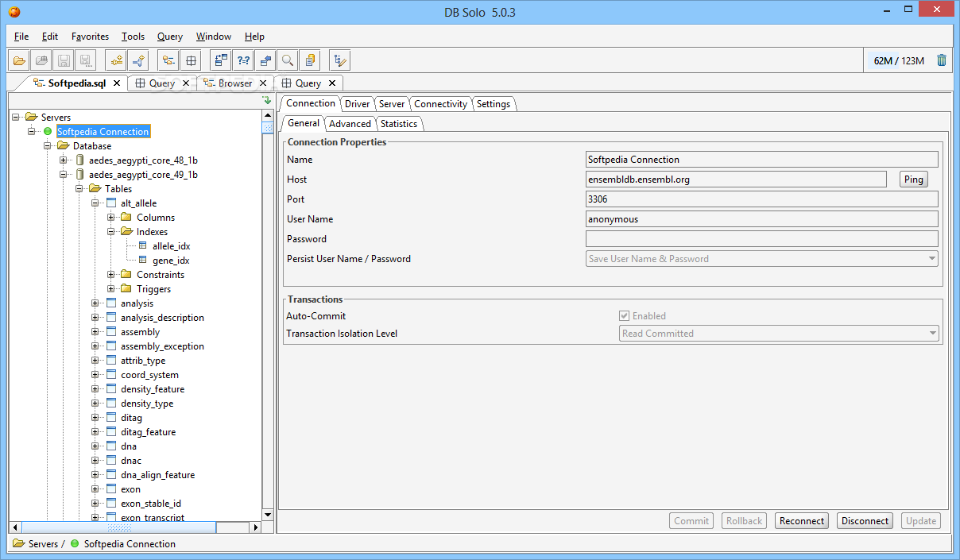Screen dimensions: 960x560
Task: Click the tree vertical scrollbar down arrow
Action: tap(268, 515)
